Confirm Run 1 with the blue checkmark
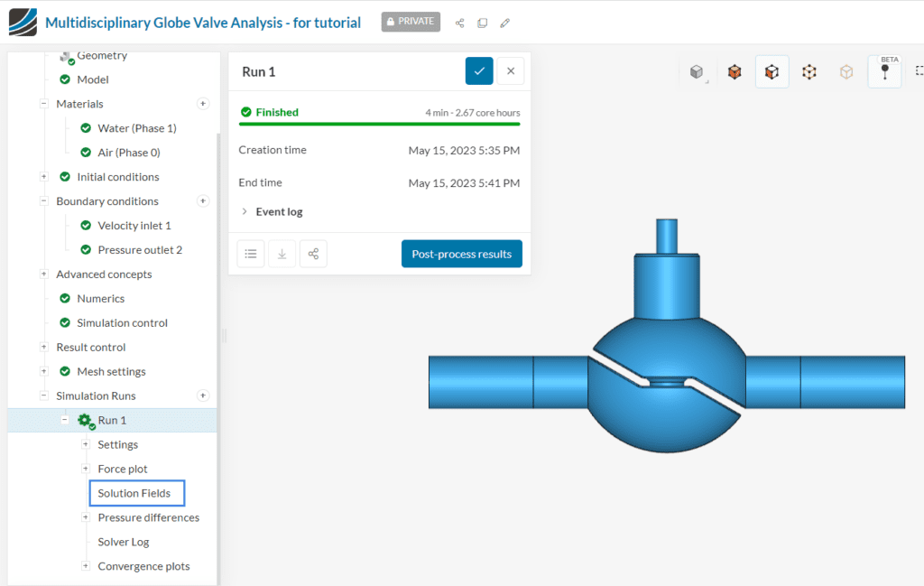The width and height of the screenshot is (924, 586). (479, 70)
